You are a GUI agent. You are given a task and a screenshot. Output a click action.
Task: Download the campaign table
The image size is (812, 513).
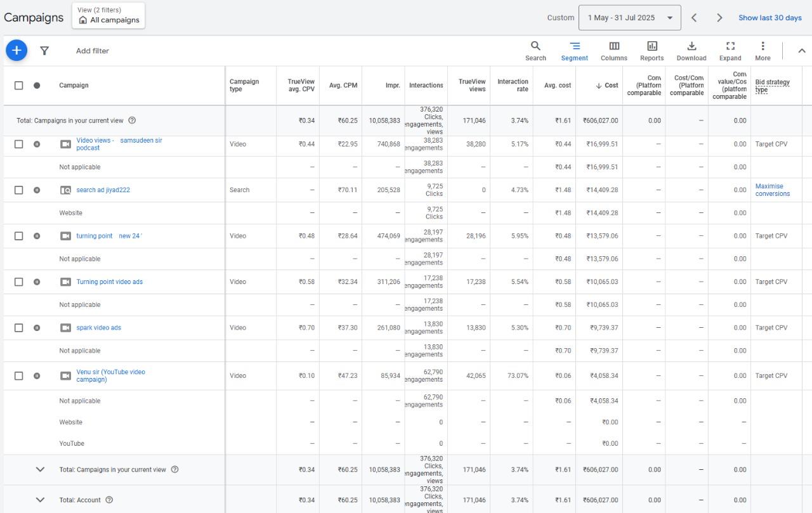pos(691,51)
